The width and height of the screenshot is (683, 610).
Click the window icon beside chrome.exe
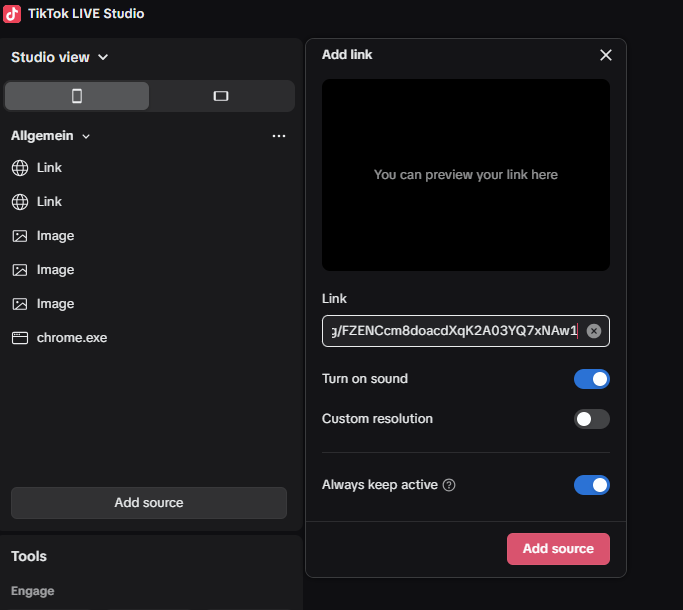pyautogui.click(x=20, y=338)
